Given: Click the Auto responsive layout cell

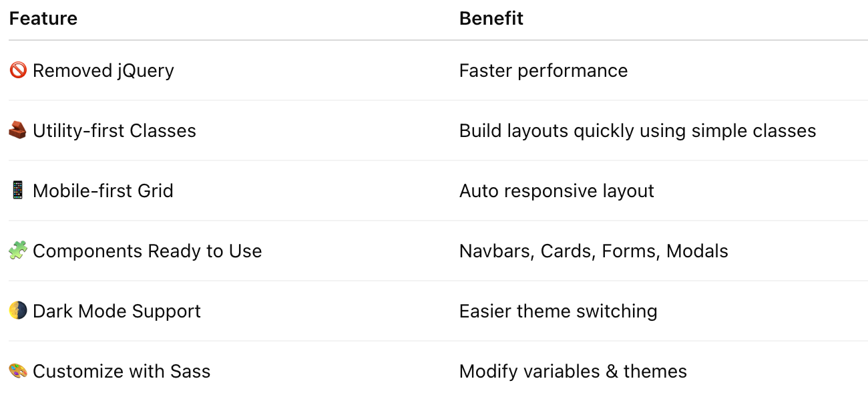Looking at the screenshot, I should coord(557,191).
